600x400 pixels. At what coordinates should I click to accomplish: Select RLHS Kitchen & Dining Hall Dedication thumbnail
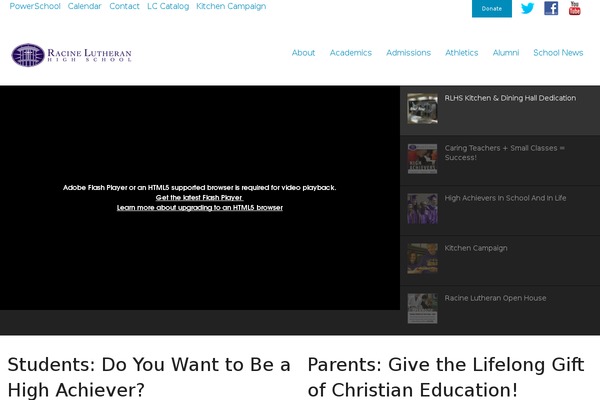[422, 108]
